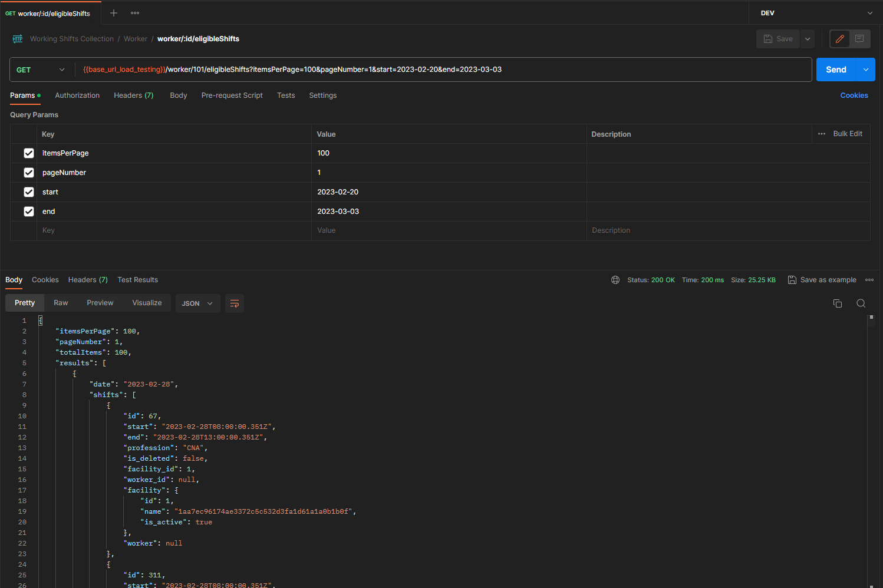Screen dimensions: 883x588
Task: Open the Cookies link
Action: click(854, 95)
